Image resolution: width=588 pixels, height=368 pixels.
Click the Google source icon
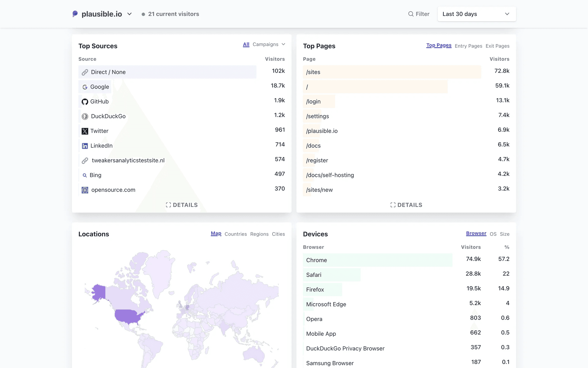[x=85, y=87]
